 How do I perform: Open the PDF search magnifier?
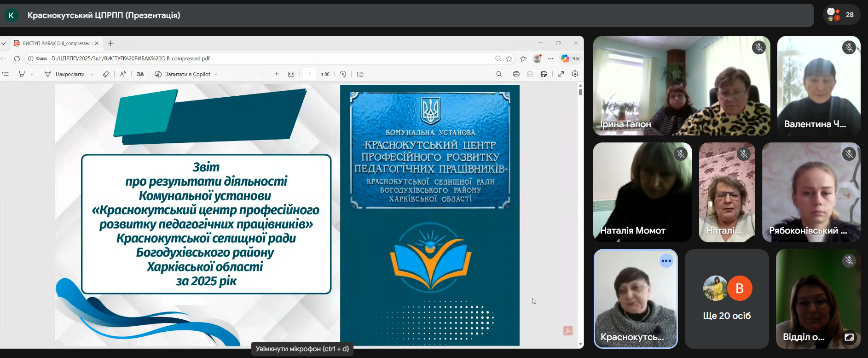click(x=499, y=74)
